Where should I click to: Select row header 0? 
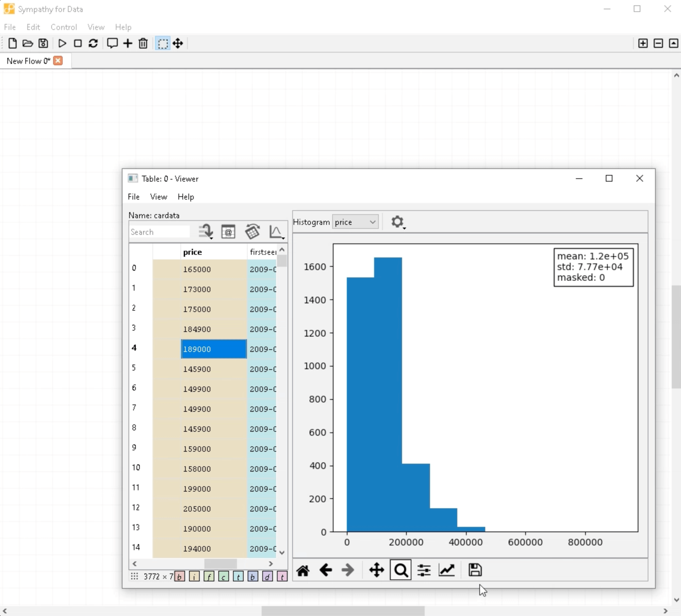140,268
